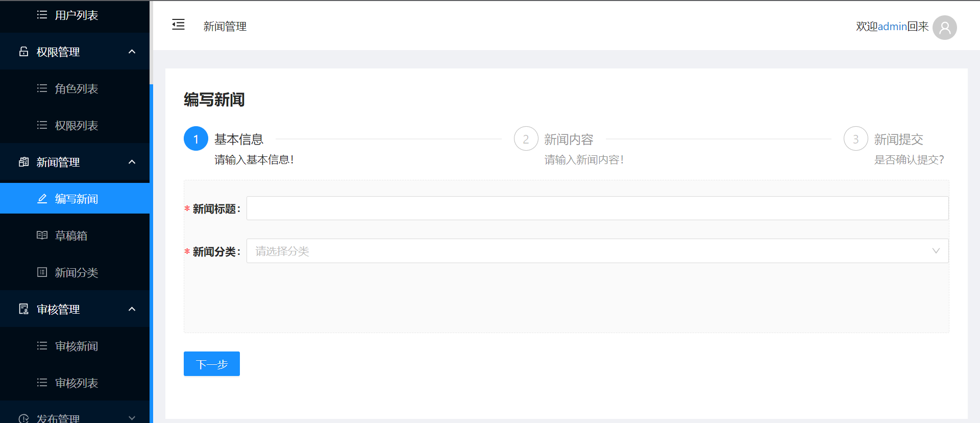Screen dimensions: 980x423
Task: Click the sidebar vertical scrollbar
Action: click(x=151, y=253)
